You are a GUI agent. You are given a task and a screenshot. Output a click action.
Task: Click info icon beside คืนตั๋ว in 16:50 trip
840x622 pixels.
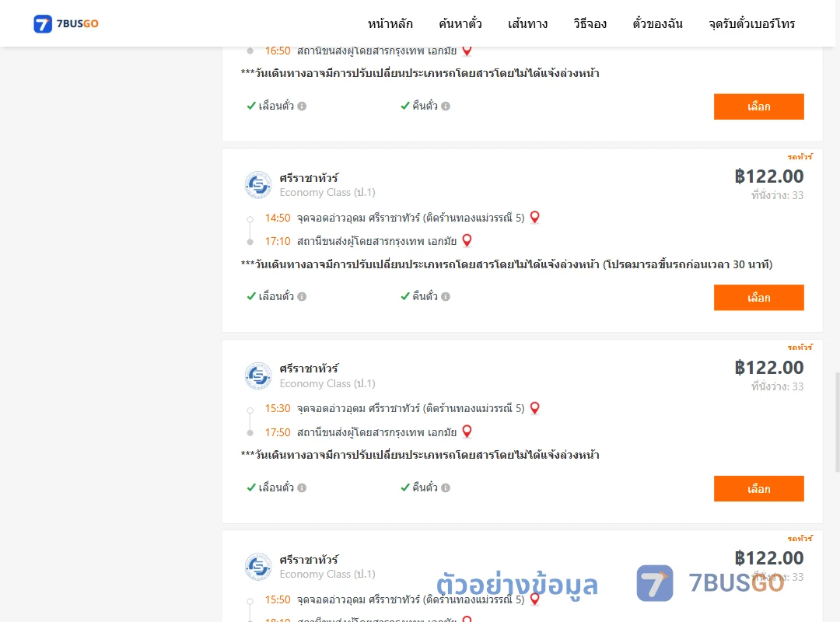click(446, 106)
